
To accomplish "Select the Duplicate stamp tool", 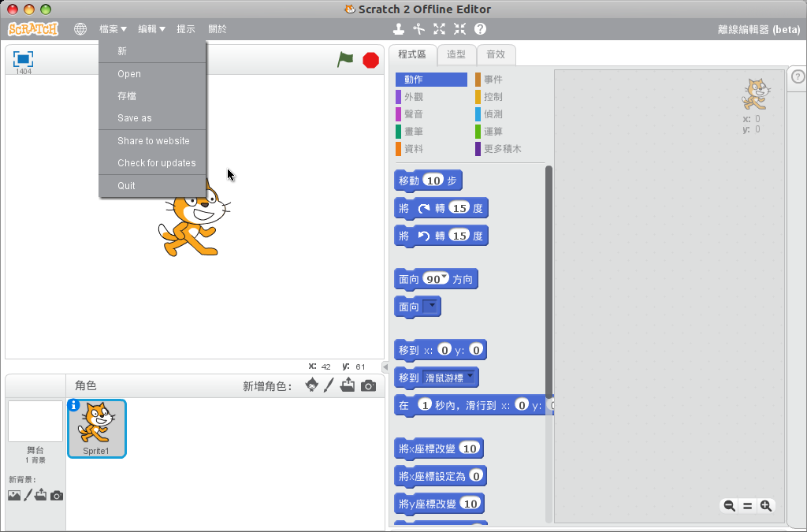I will click(x=398, y=29).
